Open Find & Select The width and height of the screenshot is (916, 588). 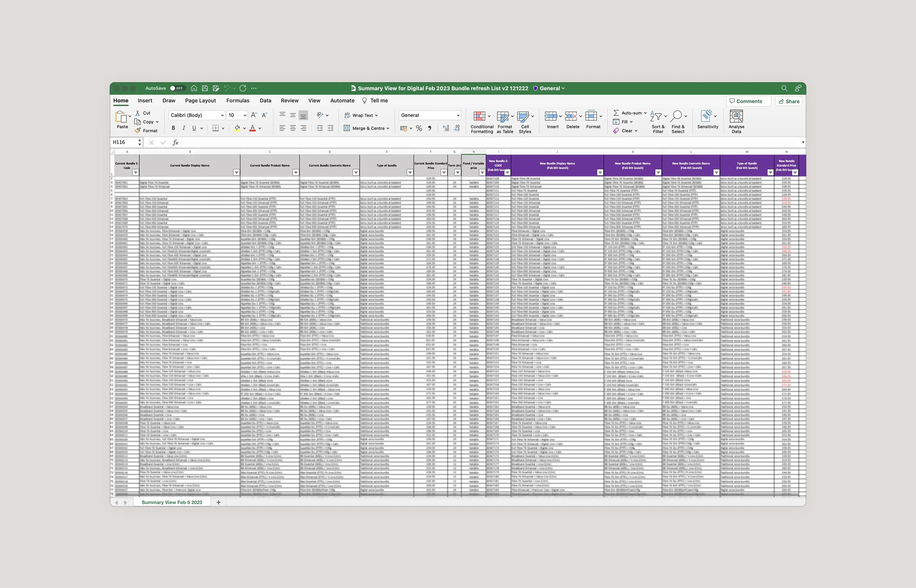678,122
